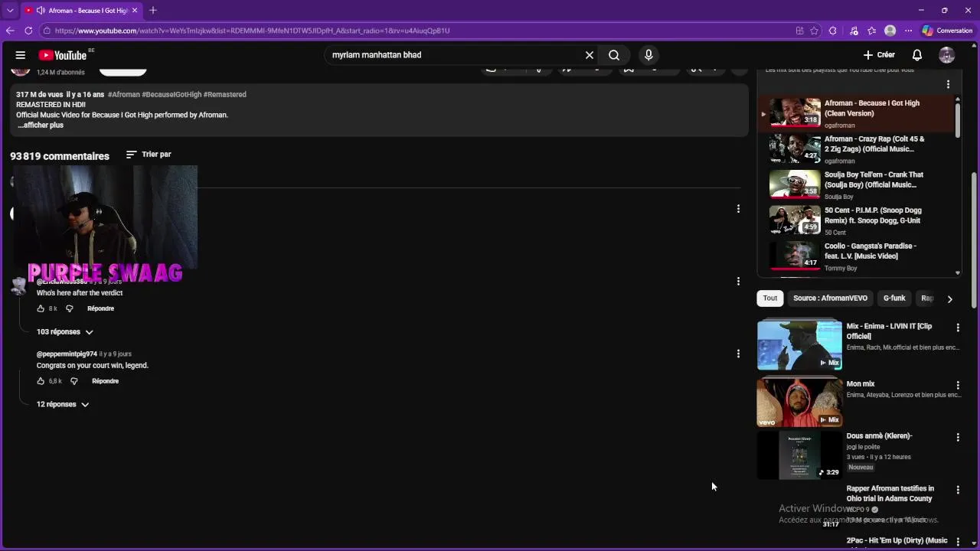The width and height of the screenshot is (980, 551).
Task: Select the partially visible Rap chip
Action: pyautogui.click(x=926, y=298)
